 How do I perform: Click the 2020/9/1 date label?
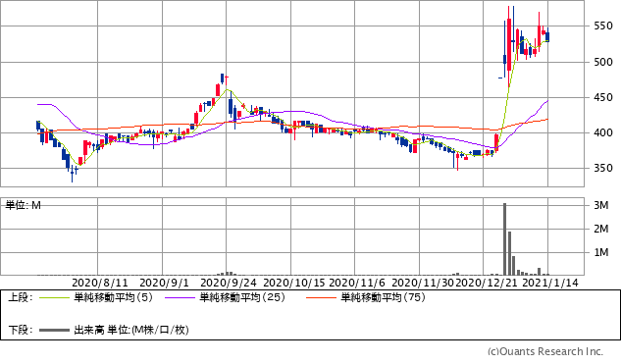[x=165, y=283]
